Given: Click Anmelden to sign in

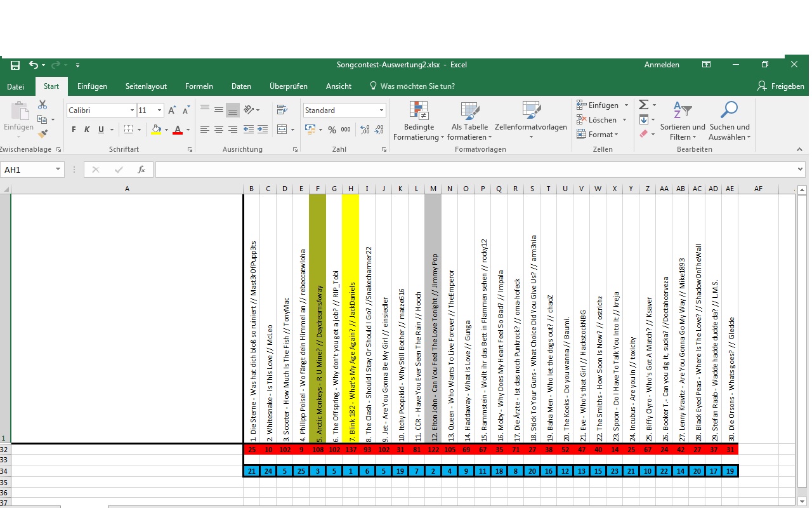Looking at the screenshot, I should click(662, 65).
